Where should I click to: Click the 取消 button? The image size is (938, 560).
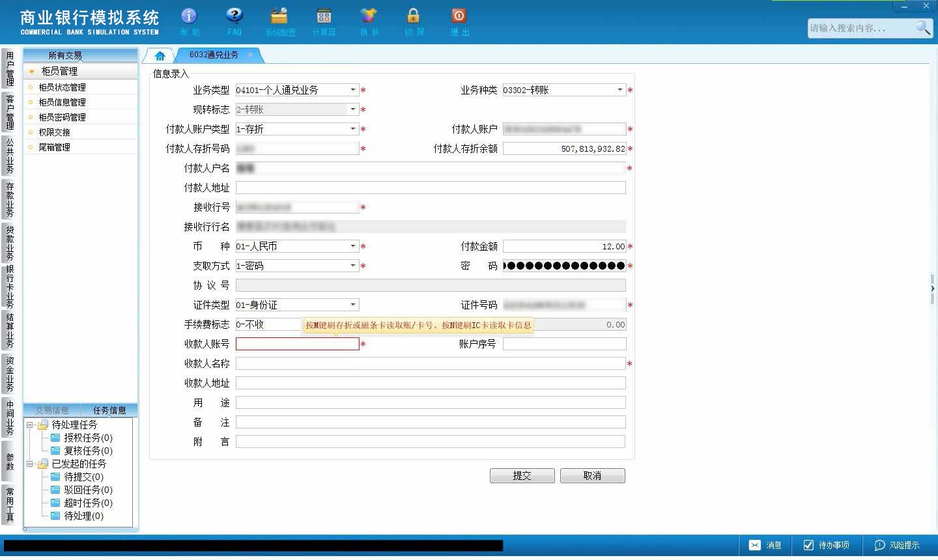tap(593, 475)
